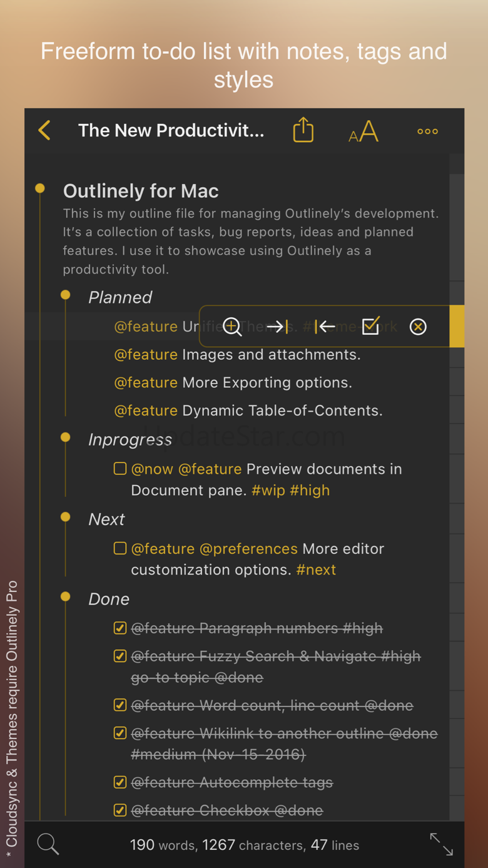This screenshot has height=868, width=488.
Task: Dismiss the popup toolbar with the circled X
Action: [x=418, y=327]
